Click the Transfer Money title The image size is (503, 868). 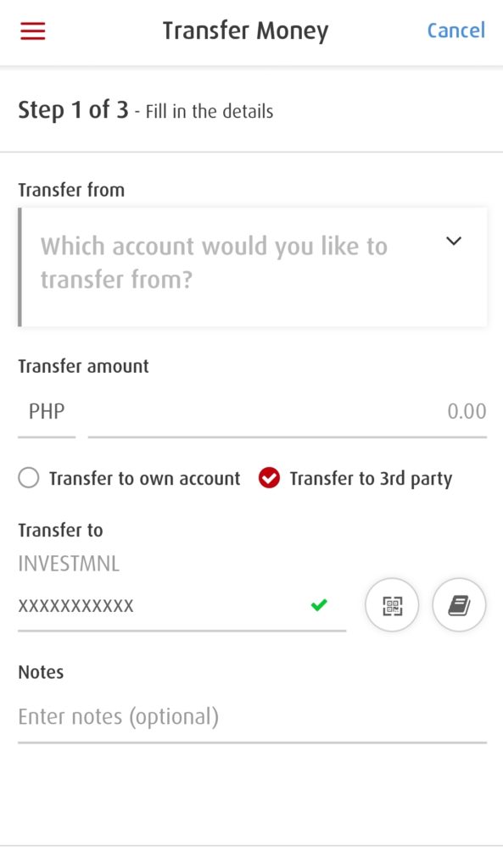click(x=245, y=31)
